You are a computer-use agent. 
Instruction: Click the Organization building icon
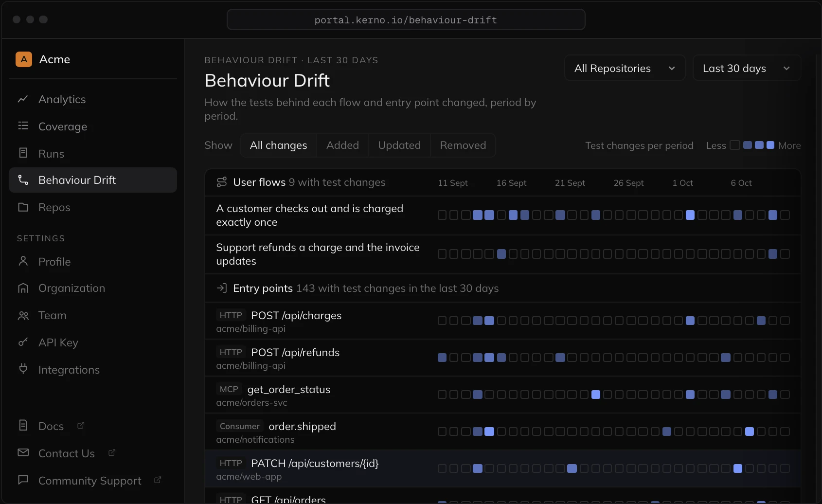23,288
